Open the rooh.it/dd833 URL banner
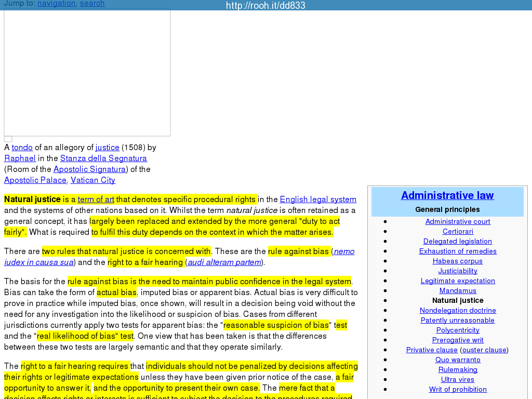 point(265,6)
